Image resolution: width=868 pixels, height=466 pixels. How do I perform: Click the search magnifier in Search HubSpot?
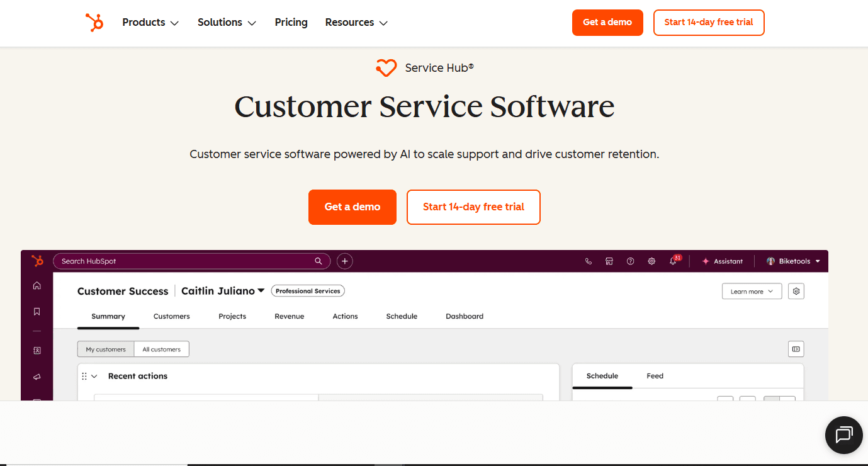pos(318,261)
